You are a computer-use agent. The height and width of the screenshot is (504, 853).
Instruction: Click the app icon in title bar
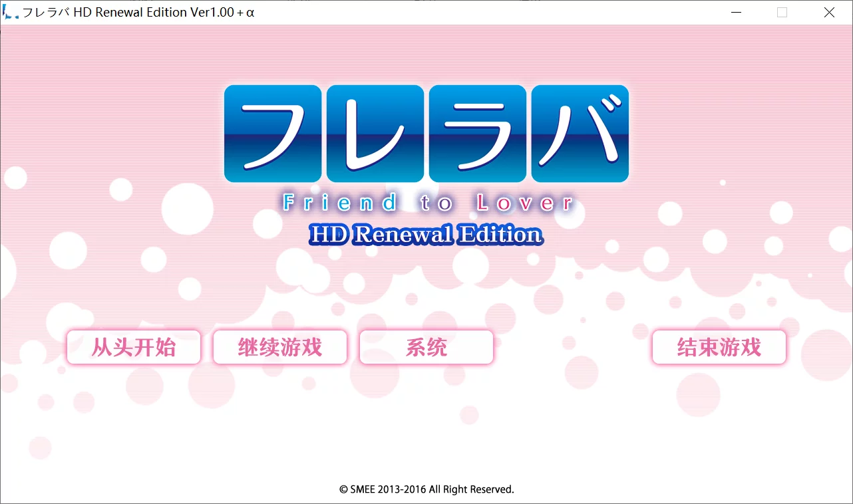[11, 12]
